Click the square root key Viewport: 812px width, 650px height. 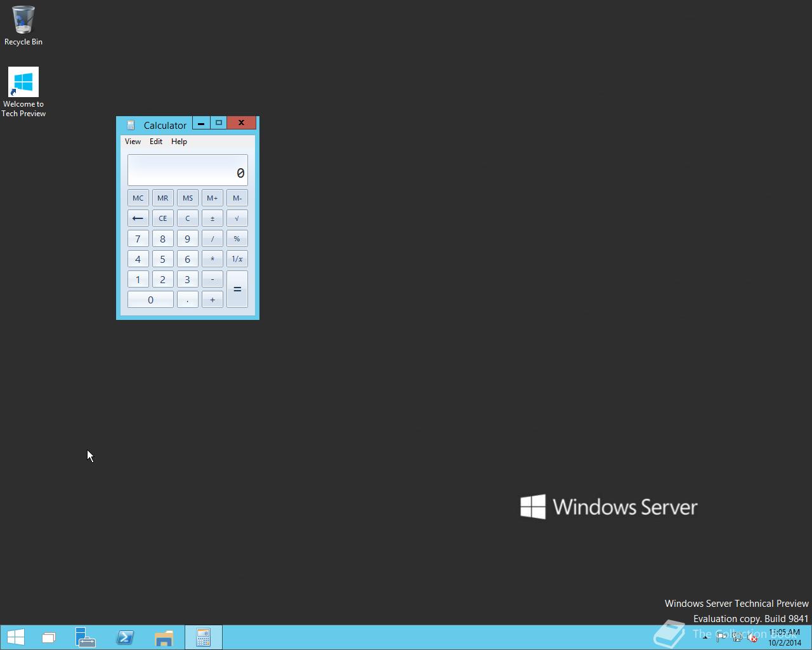[x=237, y=218]
